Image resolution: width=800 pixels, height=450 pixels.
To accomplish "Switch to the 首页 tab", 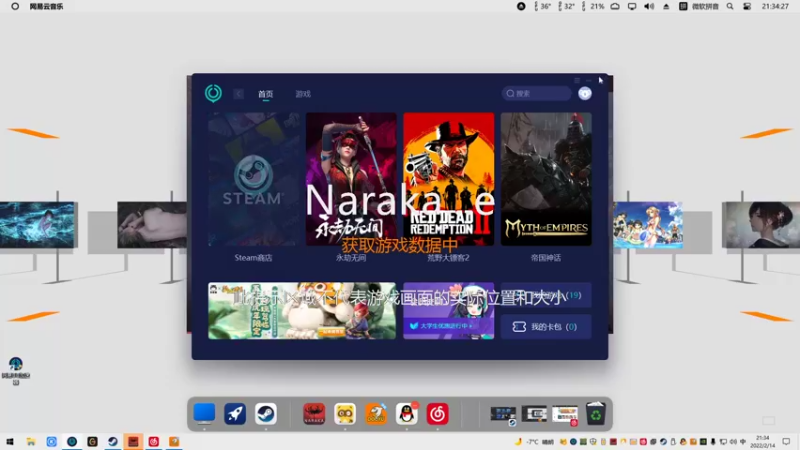I will click(x=265, y=94).
